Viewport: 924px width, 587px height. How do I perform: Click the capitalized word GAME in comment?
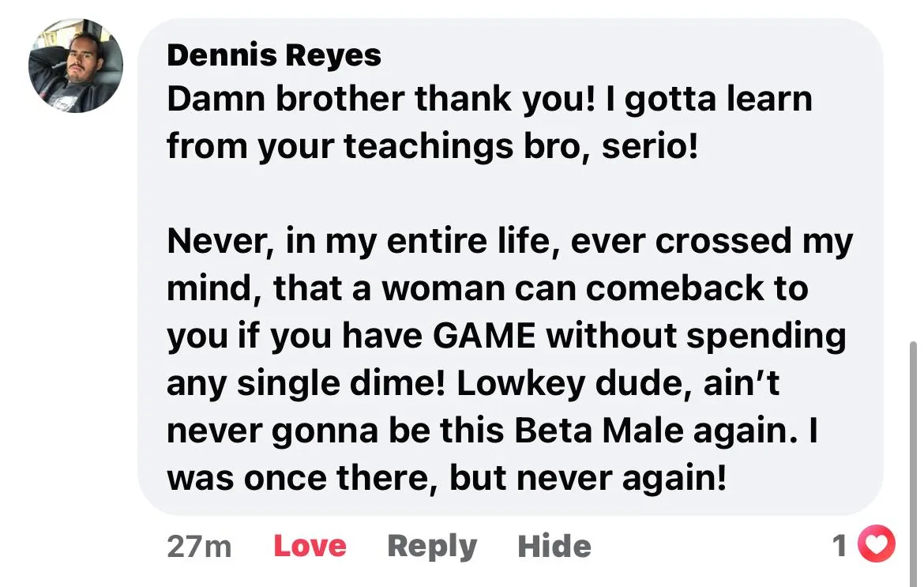point(484,336)
